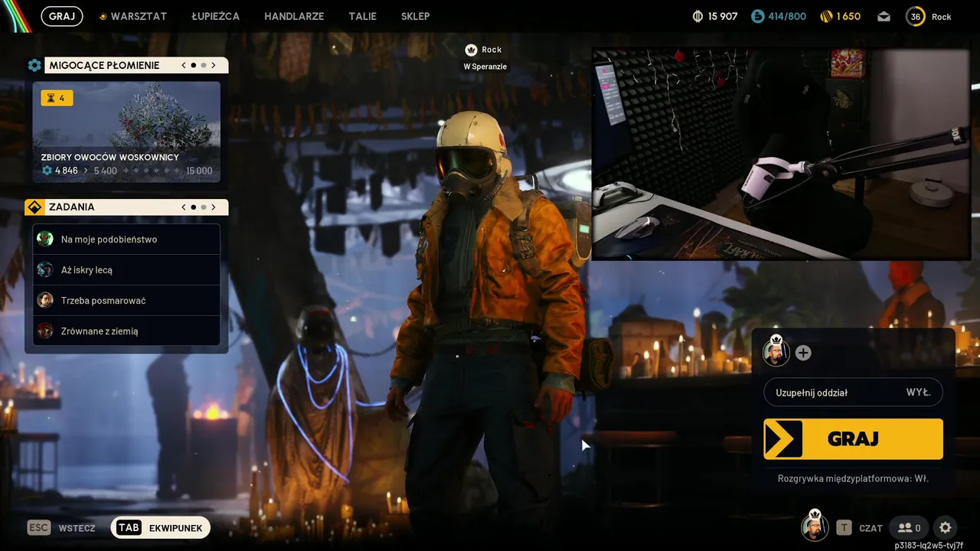
Task: Click the coin currency icon beside 15 907
Action: [697, 16]
